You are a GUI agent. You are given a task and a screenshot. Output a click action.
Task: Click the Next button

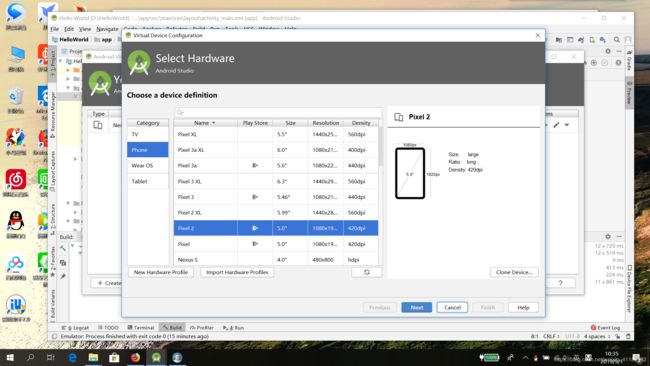pyautogui.click(x=417, y=308)
